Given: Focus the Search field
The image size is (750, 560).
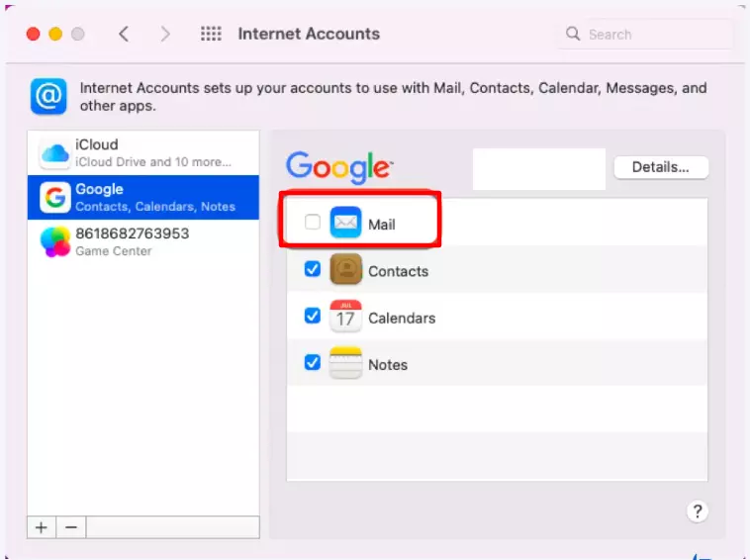Looking at the screenshot, I should click(645, 34).
